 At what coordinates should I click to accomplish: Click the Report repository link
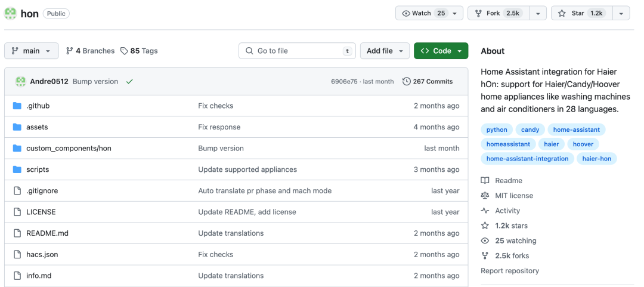pos(509,271)
